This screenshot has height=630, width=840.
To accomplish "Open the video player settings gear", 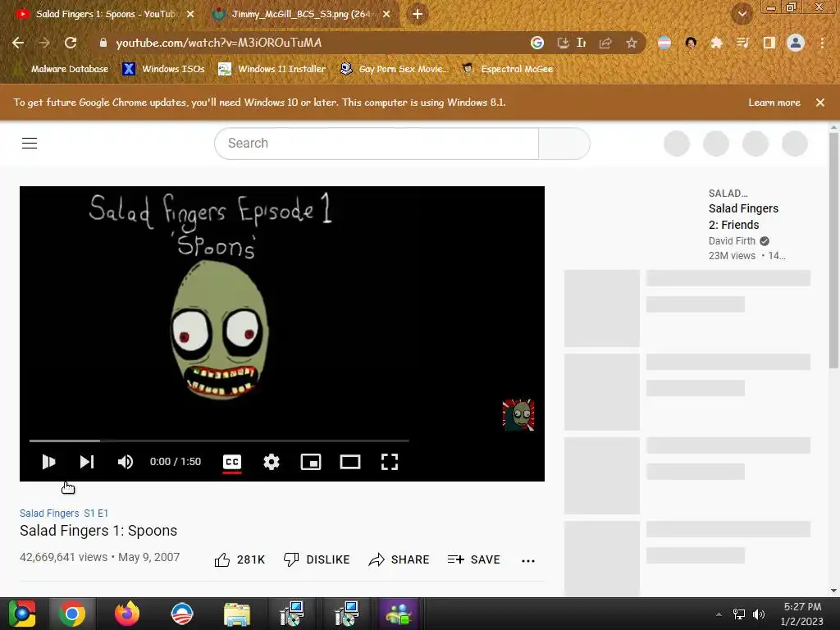I will click(x=272, y=462).
